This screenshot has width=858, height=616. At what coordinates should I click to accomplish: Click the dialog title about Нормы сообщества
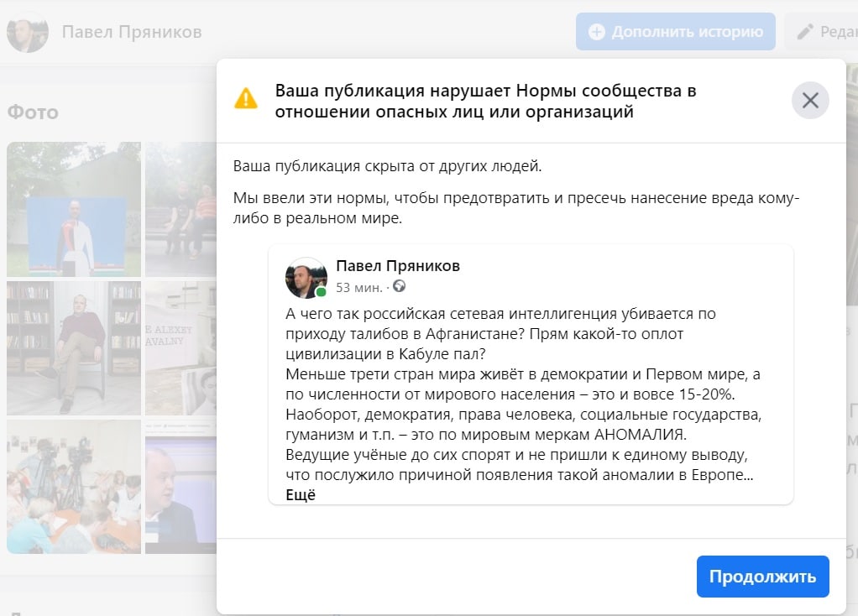click(485, 101)
